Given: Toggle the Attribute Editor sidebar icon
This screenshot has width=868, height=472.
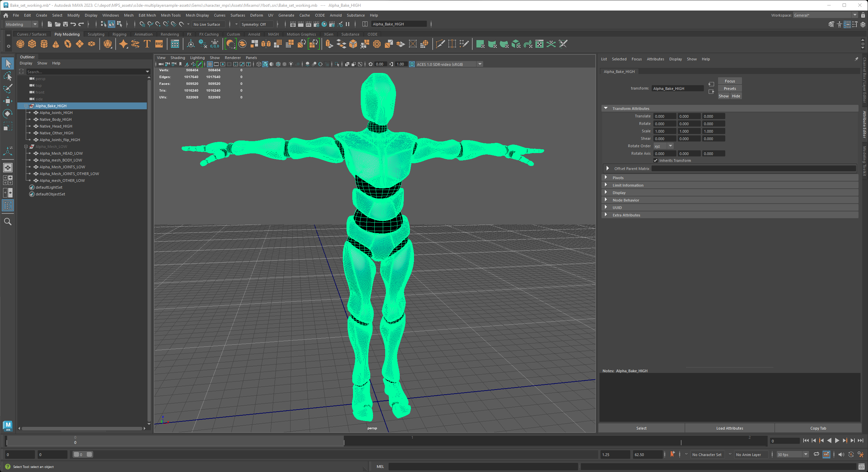Looking at the screenshot, I should [x=847, y=24].
